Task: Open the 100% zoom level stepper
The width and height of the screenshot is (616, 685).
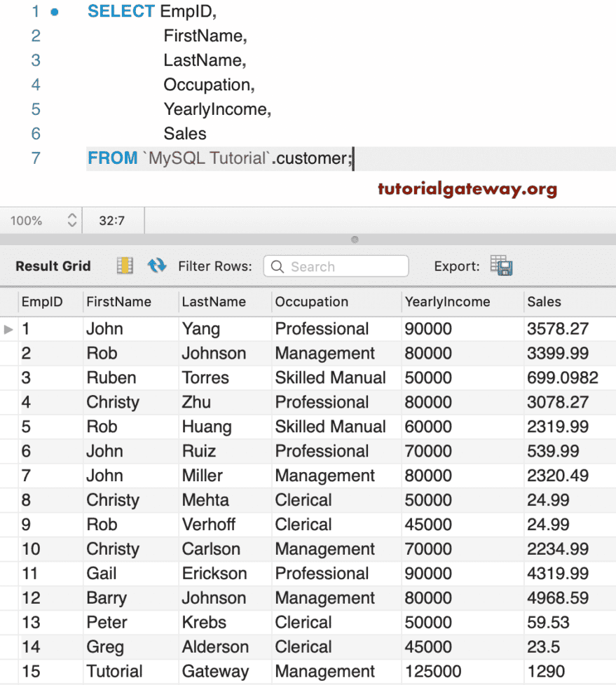Action: tap(72, 220)
